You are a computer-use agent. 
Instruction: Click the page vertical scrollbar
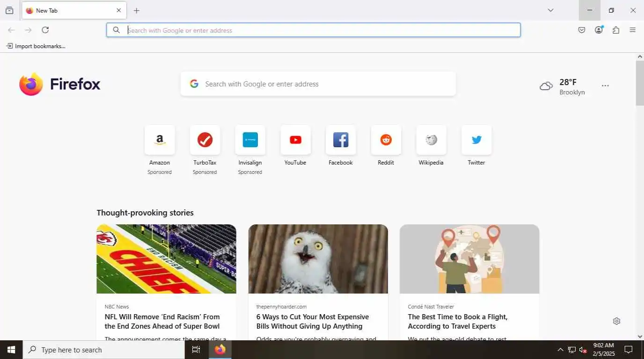[640, 83]
